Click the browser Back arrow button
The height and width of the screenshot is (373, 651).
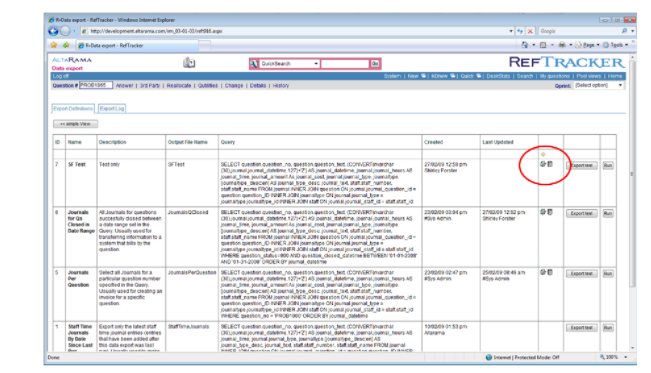click(53, 31)
